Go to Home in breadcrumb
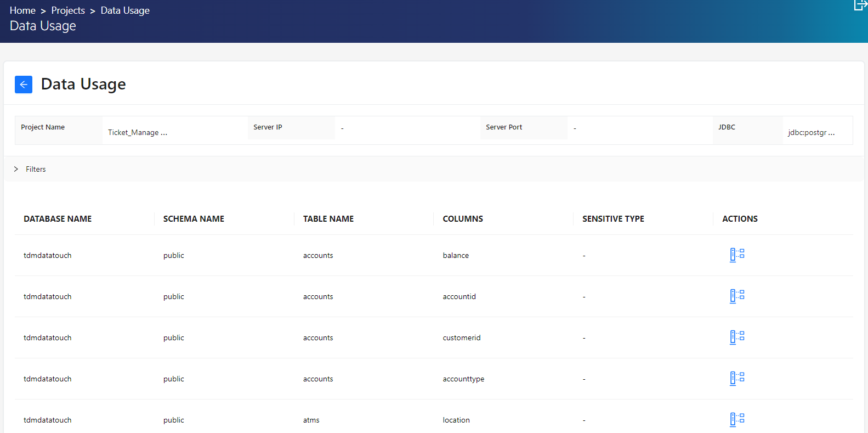The height and width of the screenshot is (433, 868). pyautogui.click(x=22, y=10)
